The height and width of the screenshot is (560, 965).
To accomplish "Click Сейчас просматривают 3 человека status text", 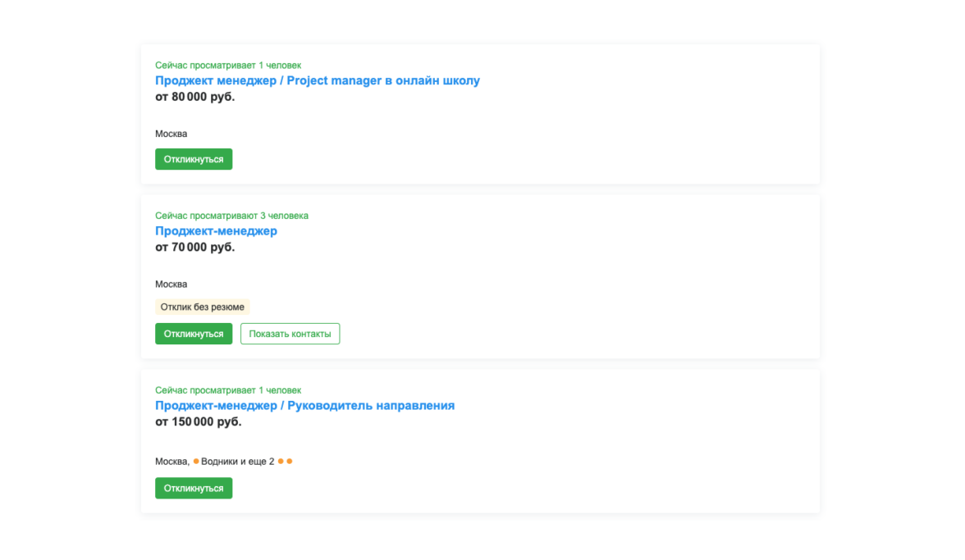I will point(231,216).
